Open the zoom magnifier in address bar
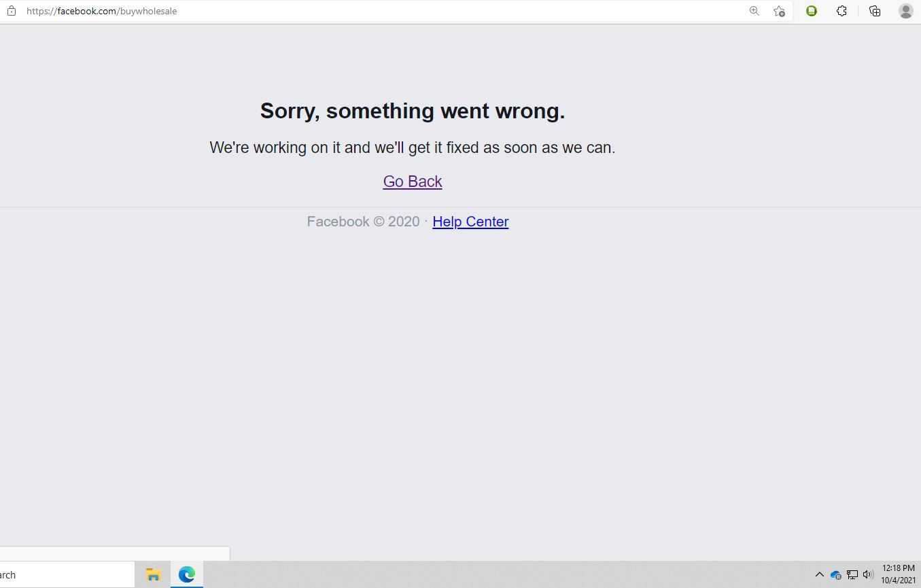This screenshot has height=588, width=921. (x=754, y=11)
